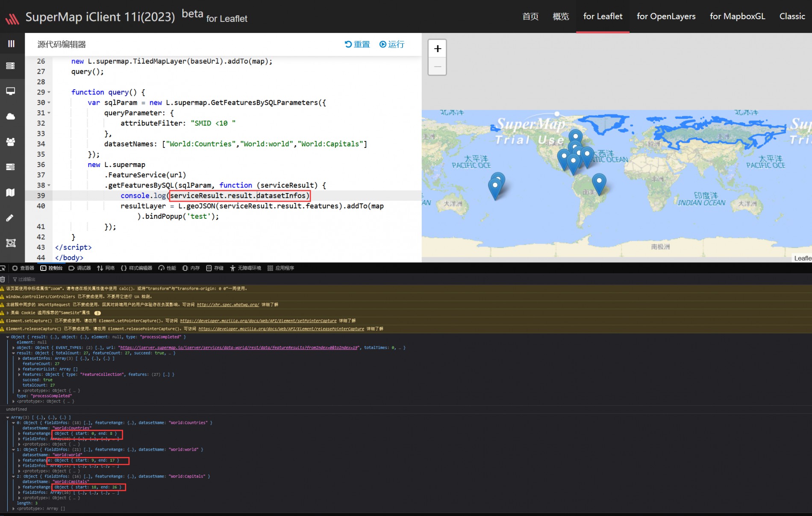Expand the Cookie SameSite warning group
This screenshot has height=516, width=812.
click(x=8, y=313)
